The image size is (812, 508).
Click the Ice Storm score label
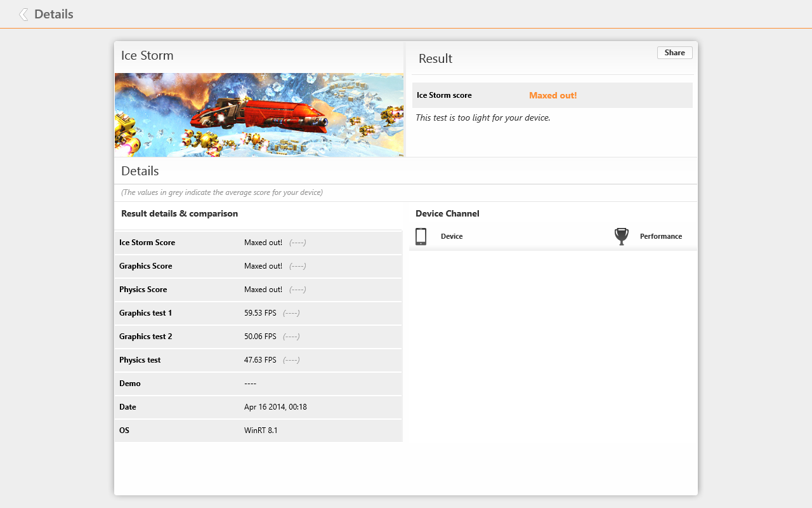[x=444, y=95]
